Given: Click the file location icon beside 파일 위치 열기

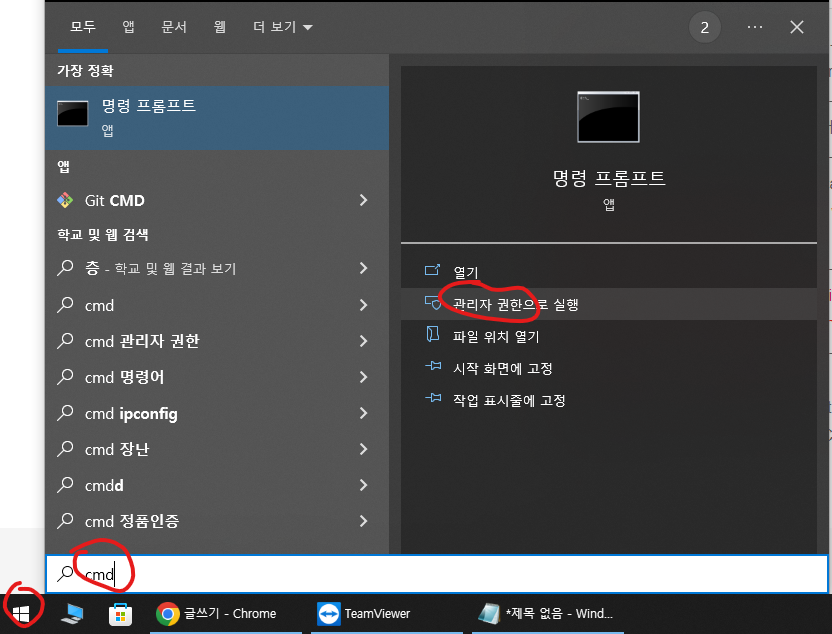Looking at the screenshot, I should click(x=432, y=334).
